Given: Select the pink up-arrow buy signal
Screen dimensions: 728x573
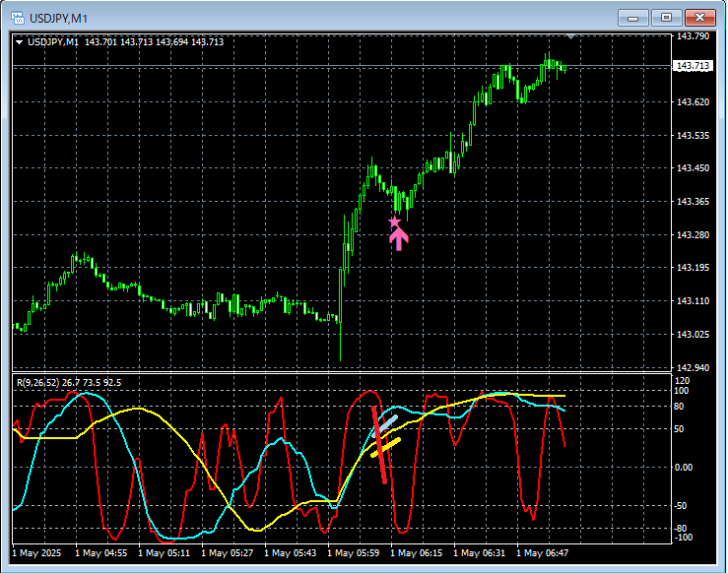Looking at the screenshot, I should coord(399,239).
